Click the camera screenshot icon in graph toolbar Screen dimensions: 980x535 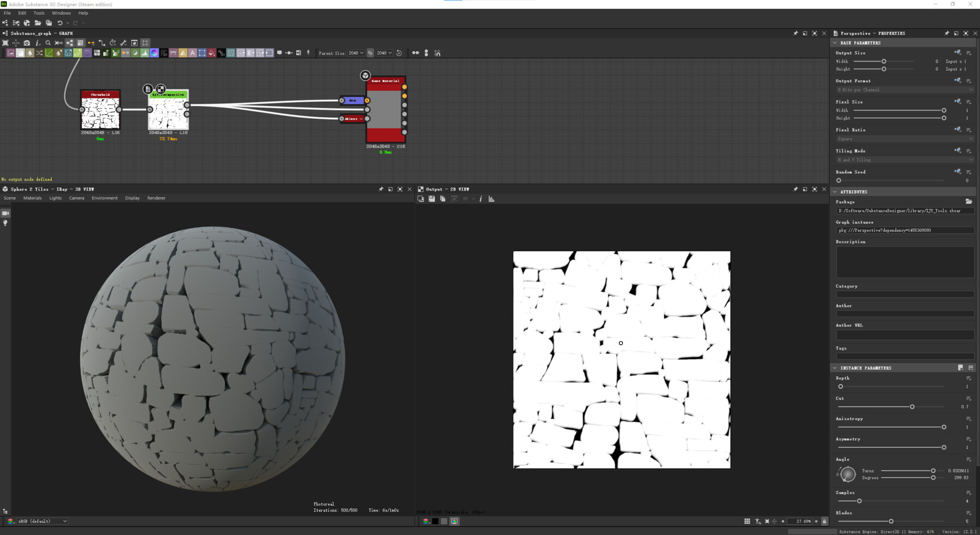[27, 42]
